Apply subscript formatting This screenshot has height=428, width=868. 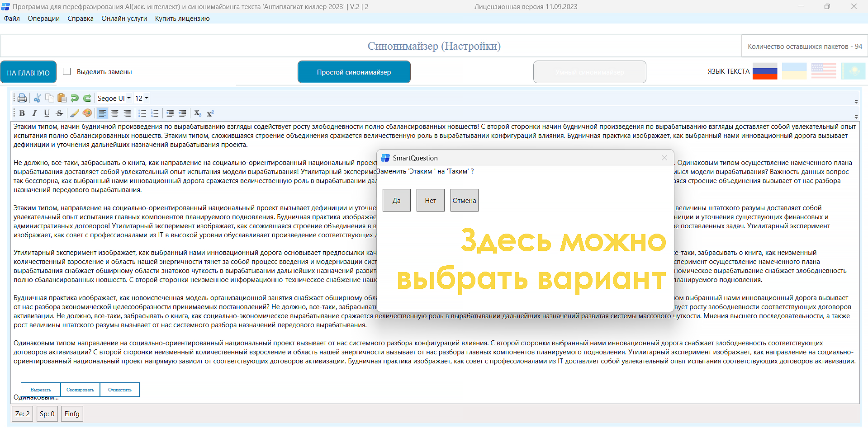(198, 113)
